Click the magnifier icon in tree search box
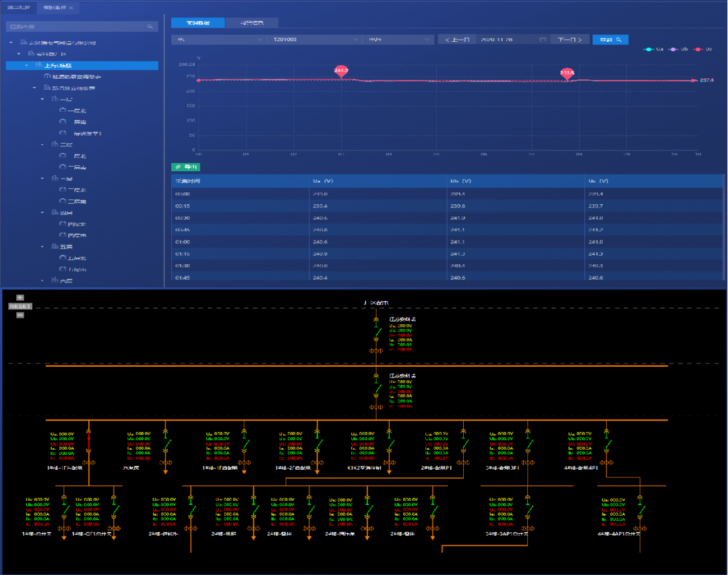Screen dimensions: 728x575 [x=150, y=26]
